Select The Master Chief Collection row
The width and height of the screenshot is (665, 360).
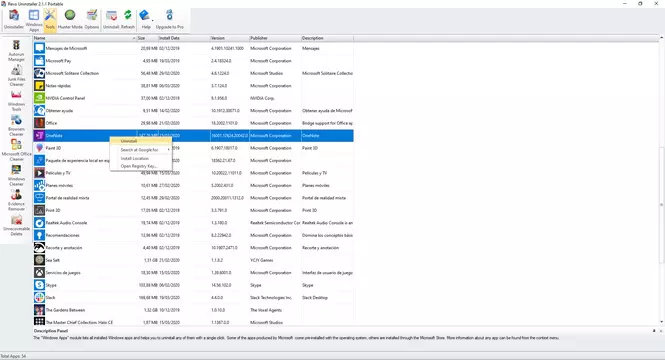point(193,322)
